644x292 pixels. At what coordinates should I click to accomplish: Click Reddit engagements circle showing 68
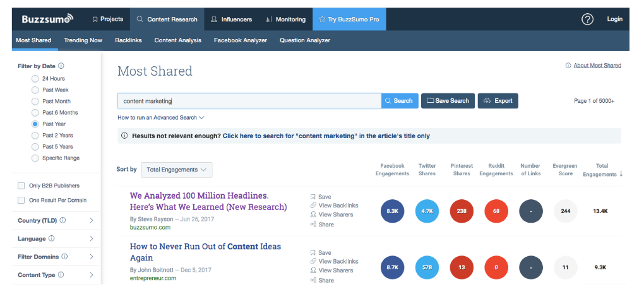point(496,211)
